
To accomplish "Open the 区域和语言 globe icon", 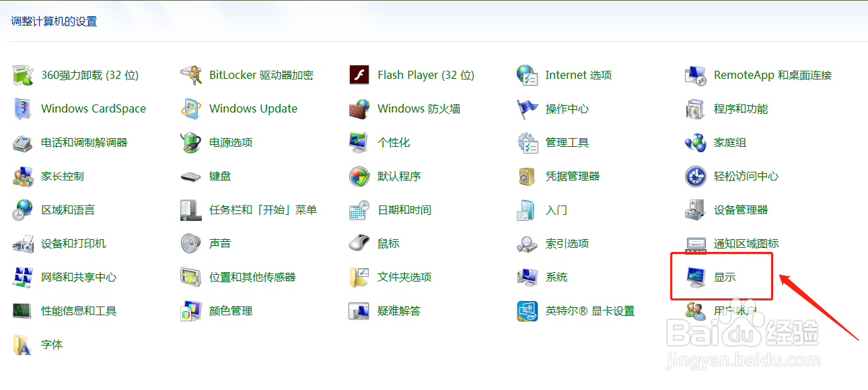I will click(x=23, y=210).
